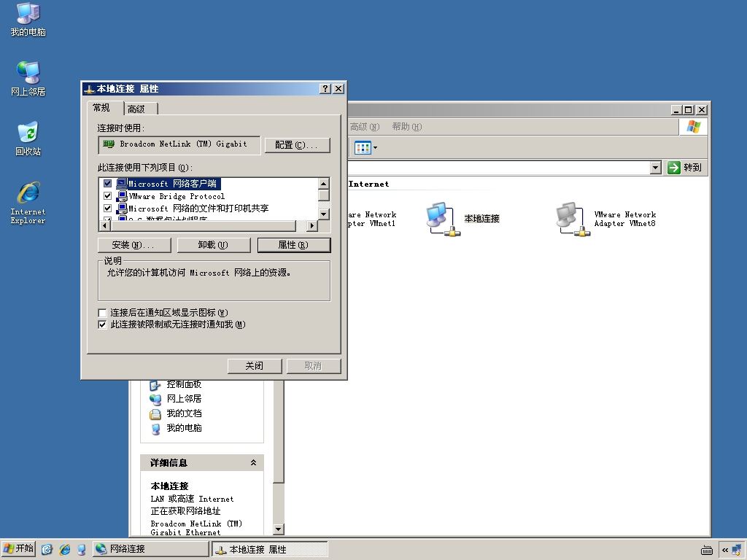747x560 pixels.
Task: Click the address bar field in Network Connections
Action: pos(498,167)
